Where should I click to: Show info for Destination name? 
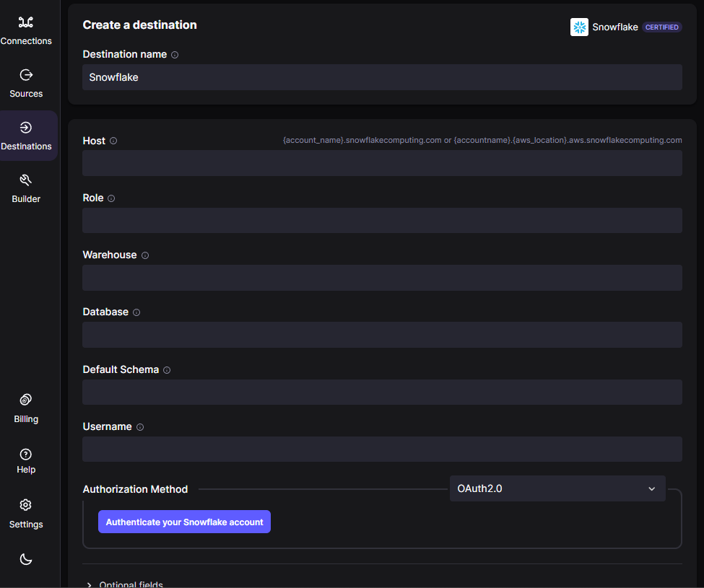tap(175, 55)
